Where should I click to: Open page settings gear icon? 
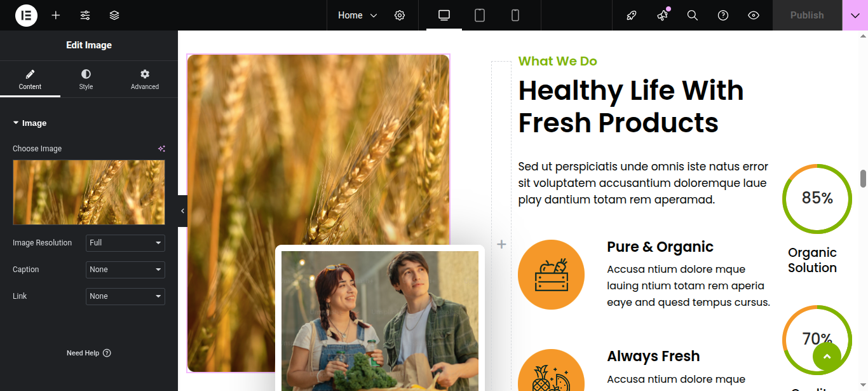click(x=400, y=15)
